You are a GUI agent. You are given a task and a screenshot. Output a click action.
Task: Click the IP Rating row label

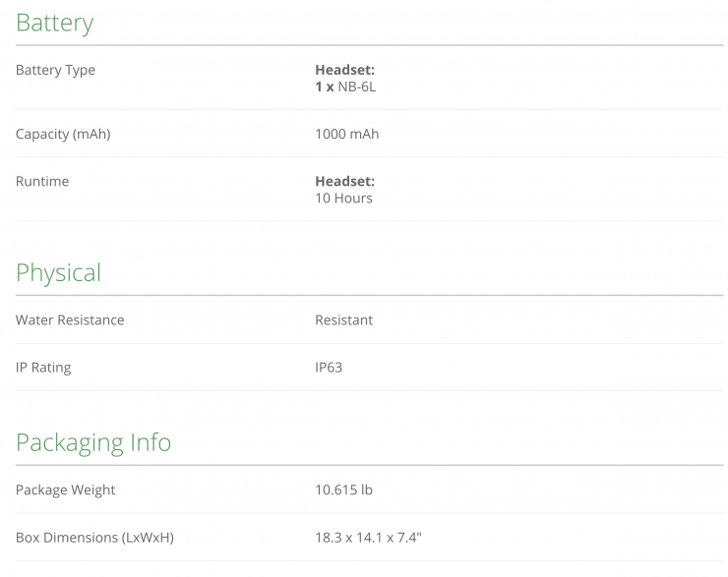click(x=43, y=368)
